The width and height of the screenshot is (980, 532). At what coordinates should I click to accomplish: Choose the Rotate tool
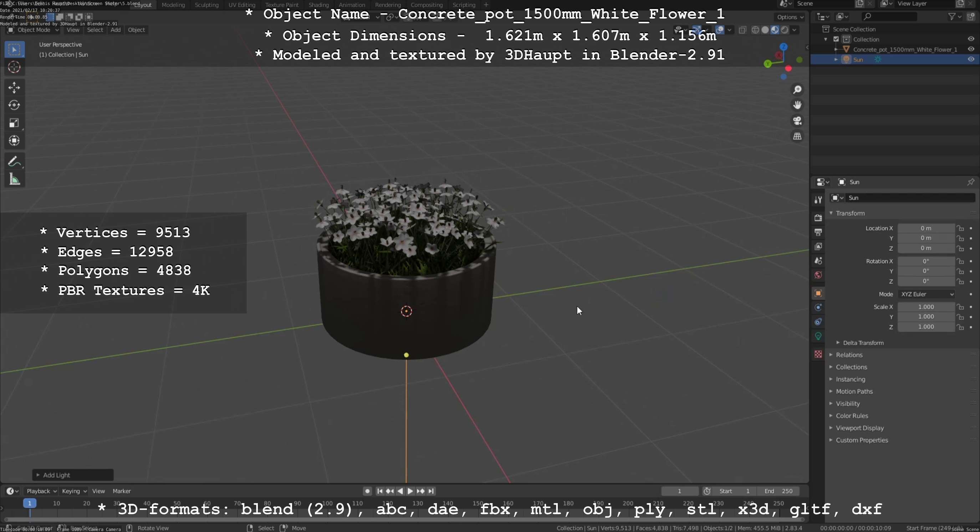pyautogui.click(x=15, y=105)
